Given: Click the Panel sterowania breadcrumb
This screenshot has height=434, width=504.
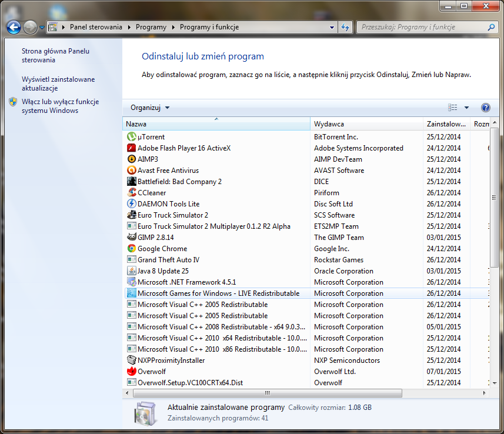Looking at the screenshot, I should (96, 27).
